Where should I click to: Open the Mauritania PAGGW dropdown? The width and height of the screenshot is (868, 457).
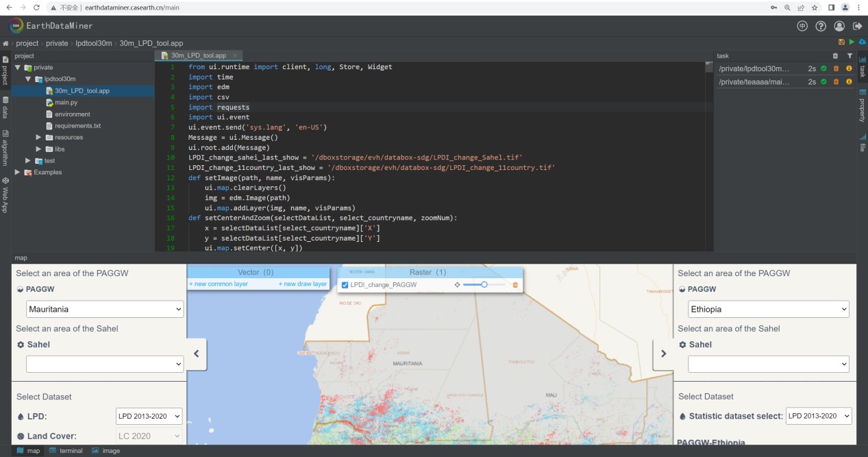[x=105, y=309]
